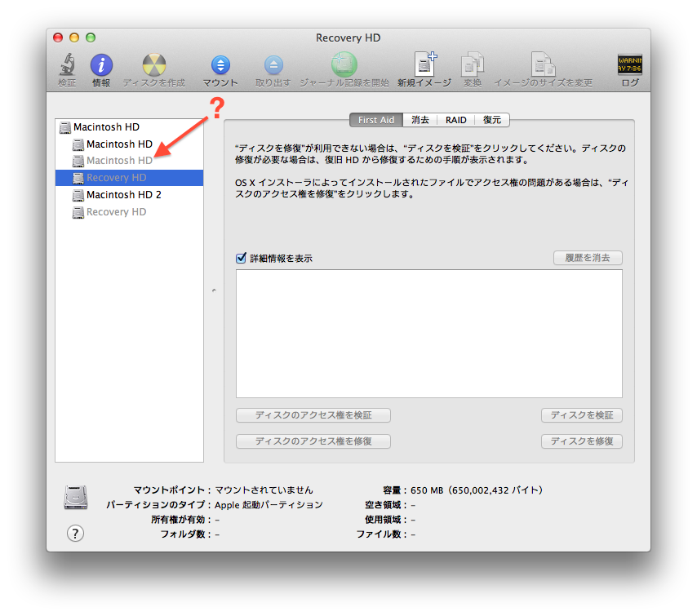Click the 取り出す eject icon

(273, 65)
